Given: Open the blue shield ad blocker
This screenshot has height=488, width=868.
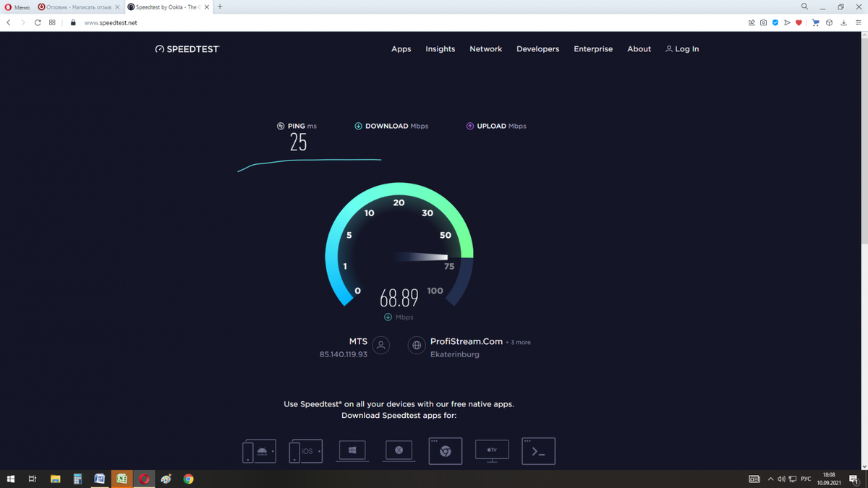Looking at the screenshot, I should click(775, 22).
